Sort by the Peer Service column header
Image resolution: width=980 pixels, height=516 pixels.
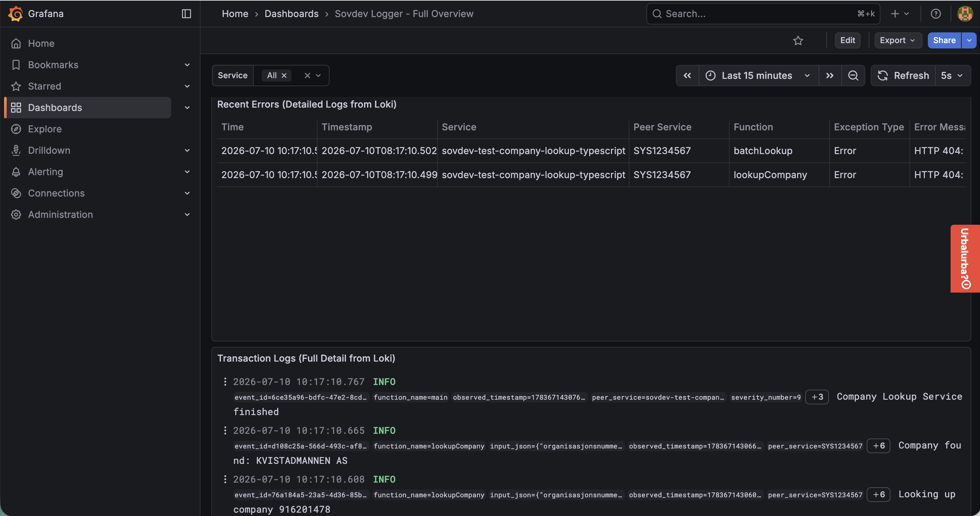pyautogui.click(x=662, y=127)
